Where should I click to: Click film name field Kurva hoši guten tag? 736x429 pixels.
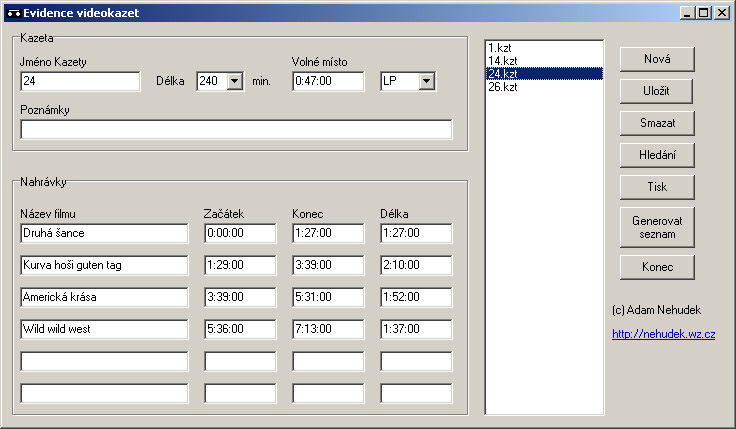104,265
